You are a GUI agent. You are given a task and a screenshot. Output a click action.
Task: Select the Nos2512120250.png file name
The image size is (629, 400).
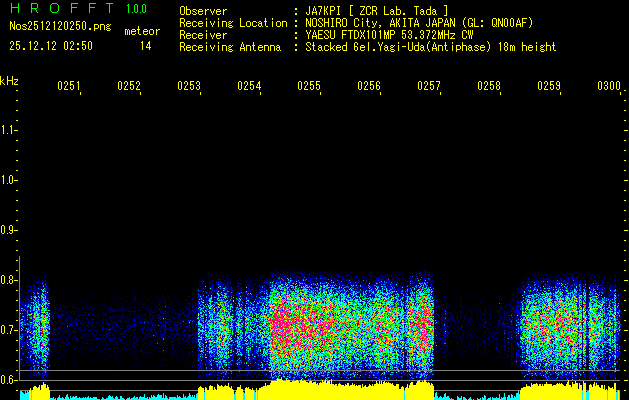(52, 27)
